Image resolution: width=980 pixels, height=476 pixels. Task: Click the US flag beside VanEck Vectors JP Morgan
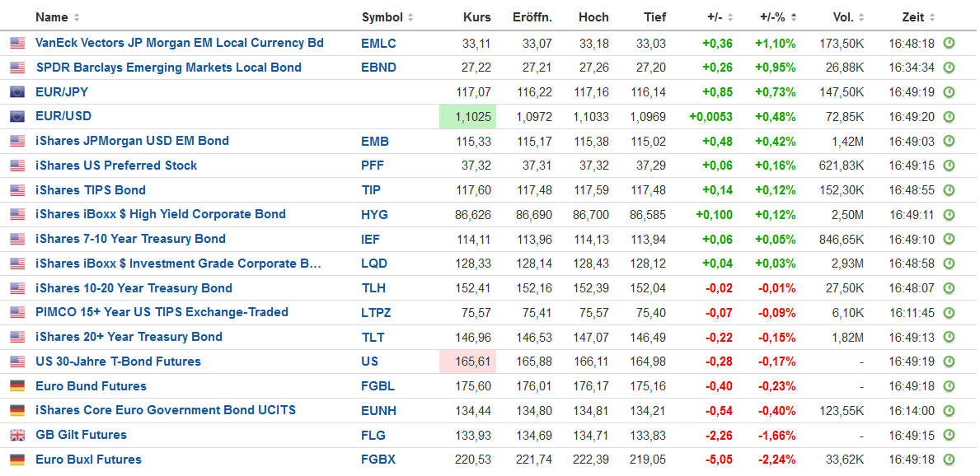pyautogui.click(x=17, y=44)
